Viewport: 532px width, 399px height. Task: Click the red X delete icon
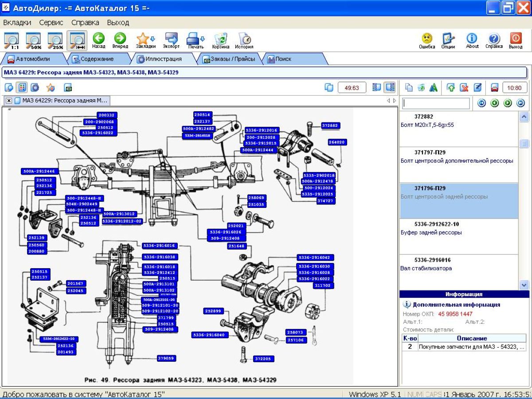click(x=464, y=87)
